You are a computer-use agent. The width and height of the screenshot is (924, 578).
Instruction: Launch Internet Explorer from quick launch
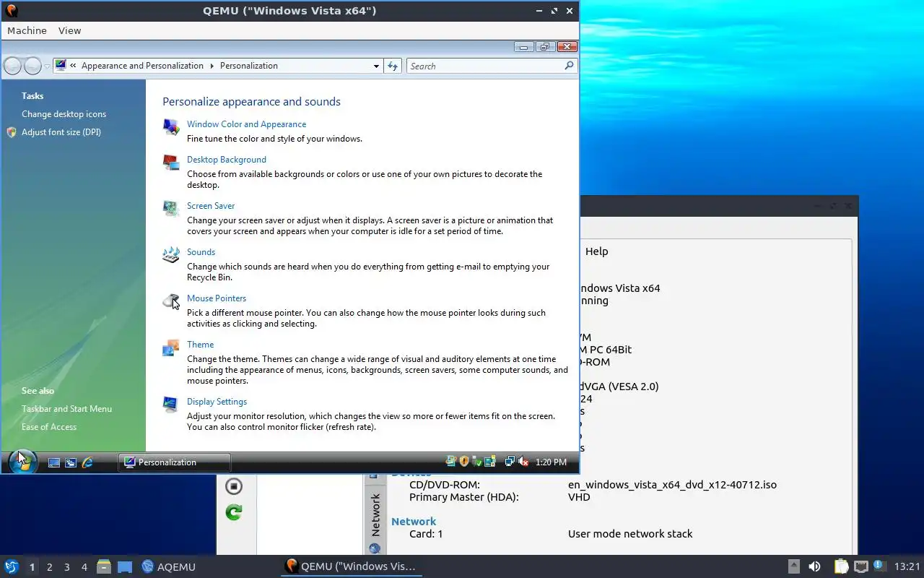pos(87,462)
